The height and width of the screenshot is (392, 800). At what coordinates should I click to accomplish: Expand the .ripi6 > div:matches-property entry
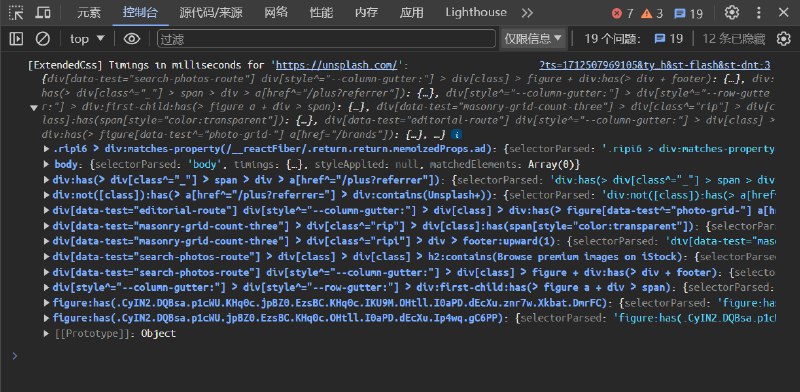pos(47,150)
